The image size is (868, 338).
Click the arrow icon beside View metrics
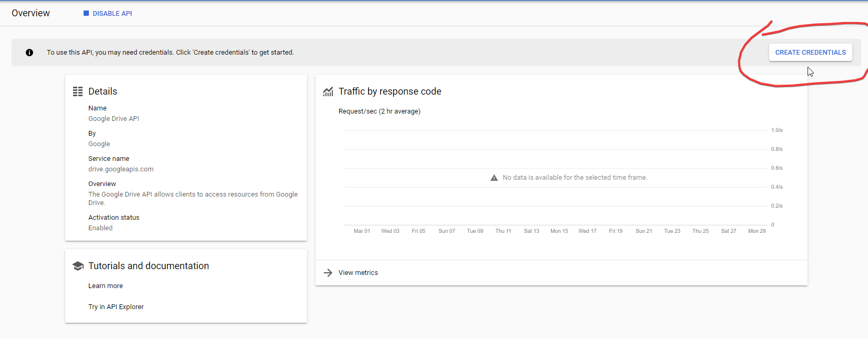point(328,273)
